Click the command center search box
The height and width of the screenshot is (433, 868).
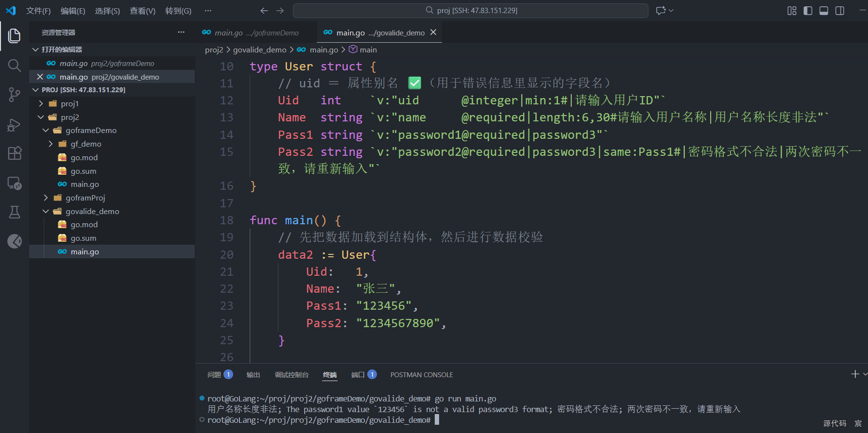[470, 10]
